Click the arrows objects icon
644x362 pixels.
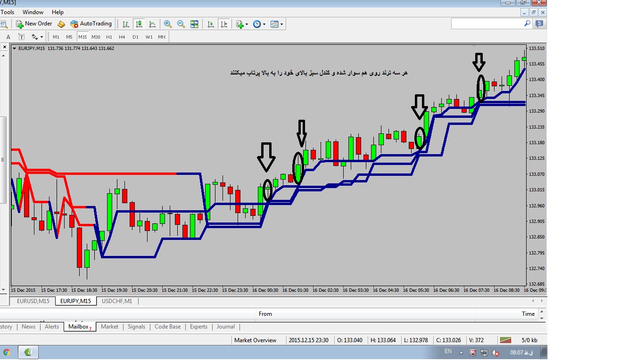coord(34,37)
